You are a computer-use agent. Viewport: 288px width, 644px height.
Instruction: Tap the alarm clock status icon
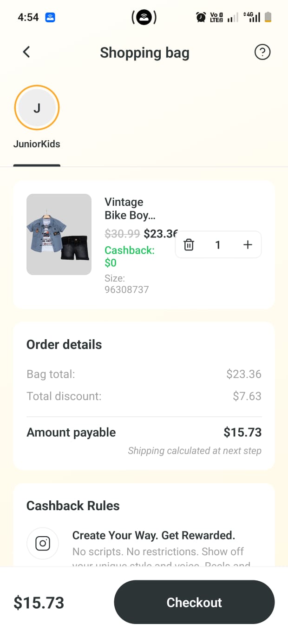[201, 18]
